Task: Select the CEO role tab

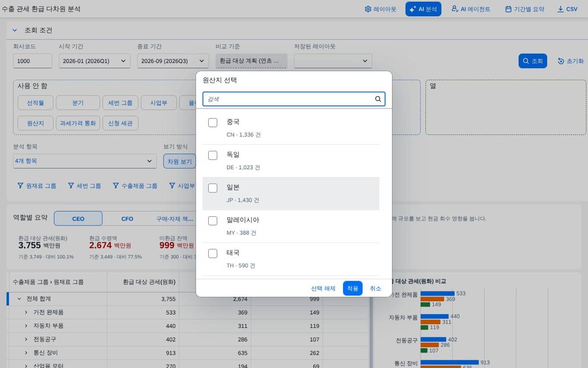Action: [x=78, y=218]
